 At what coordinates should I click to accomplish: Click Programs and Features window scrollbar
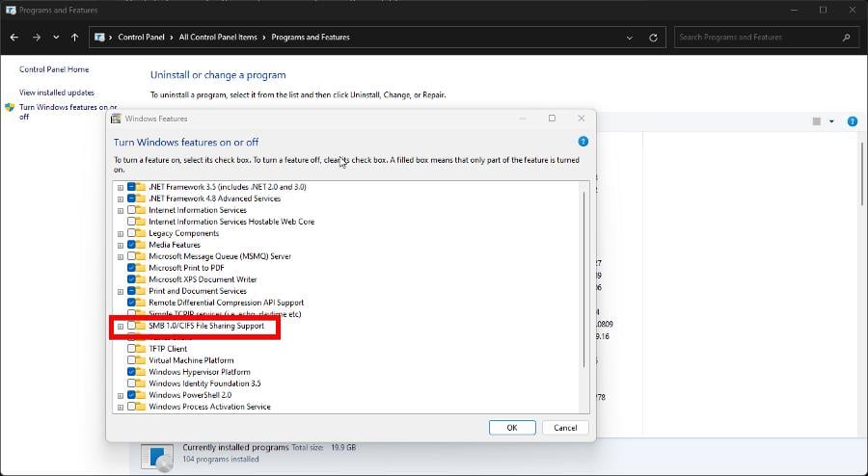pyautogui.click(x=862, y=174)
